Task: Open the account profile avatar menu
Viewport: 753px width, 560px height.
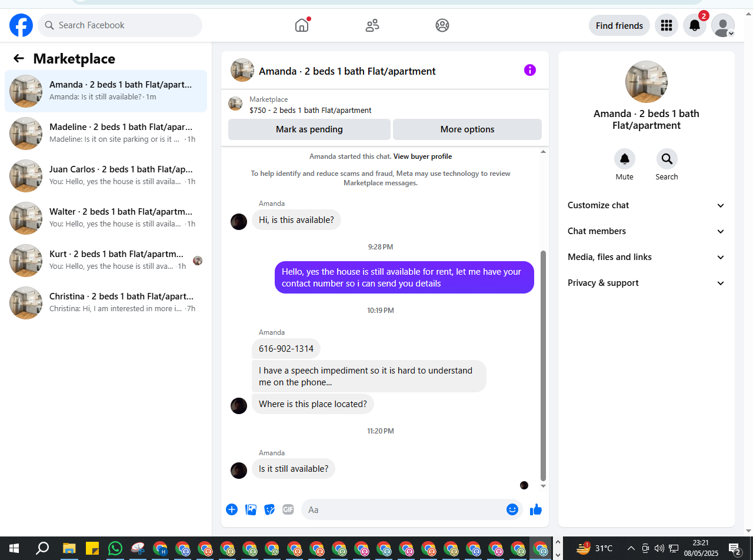Action: (x=723, y=25)
